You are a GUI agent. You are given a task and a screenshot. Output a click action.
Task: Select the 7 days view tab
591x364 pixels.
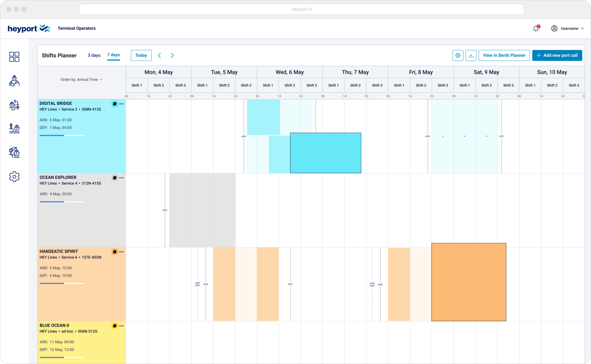point(113,55)
